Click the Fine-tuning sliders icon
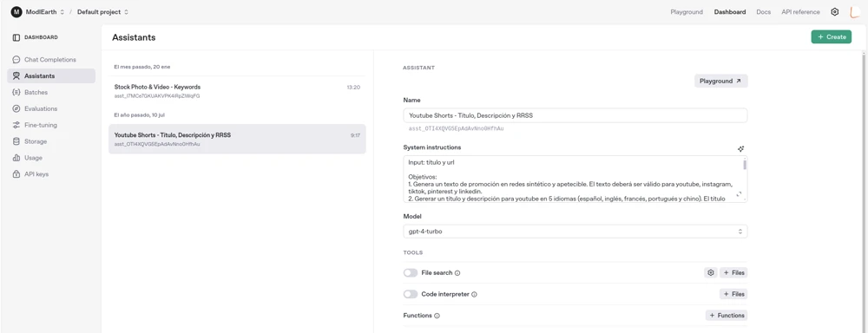The image size is (868, 333). [x=16, y=125]
